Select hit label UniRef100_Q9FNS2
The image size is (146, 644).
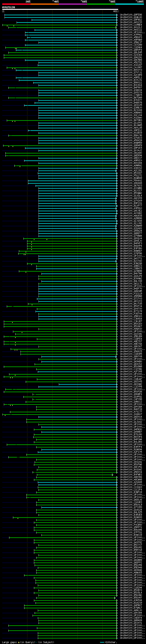131,20
